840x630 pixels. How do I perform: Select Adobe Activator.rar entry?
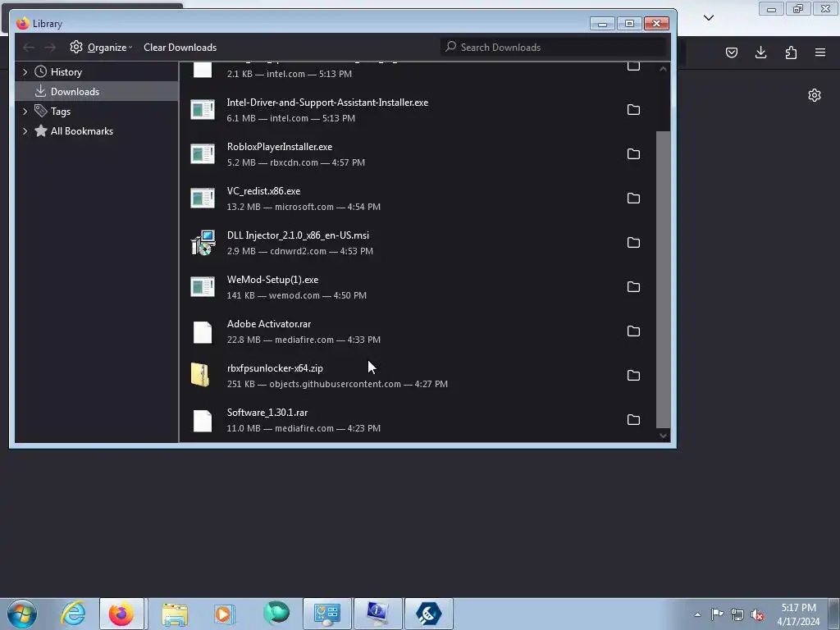417,331
